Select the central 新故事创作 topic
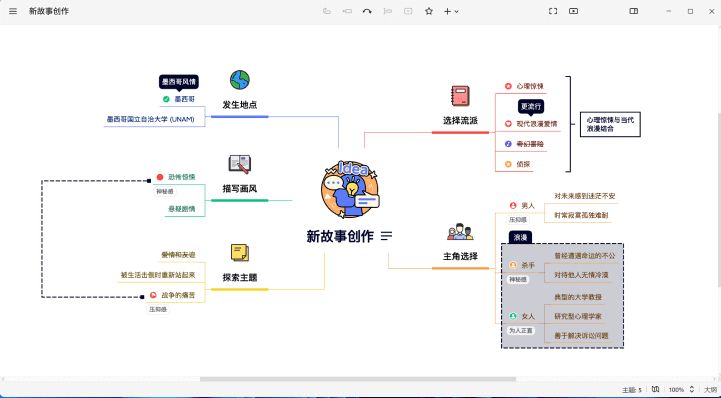 point(340,236)
